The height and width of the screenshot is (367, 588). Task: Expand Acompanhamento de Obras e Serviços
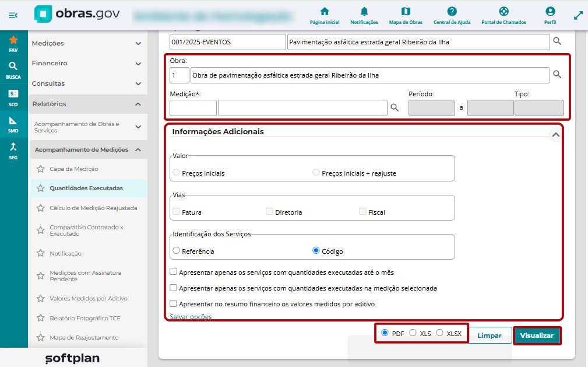point(88,127)
